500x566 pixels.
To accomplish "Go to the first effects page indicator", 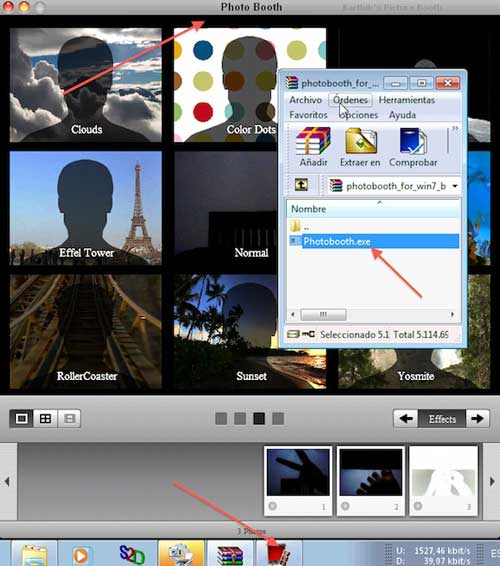I will (221, 419).
